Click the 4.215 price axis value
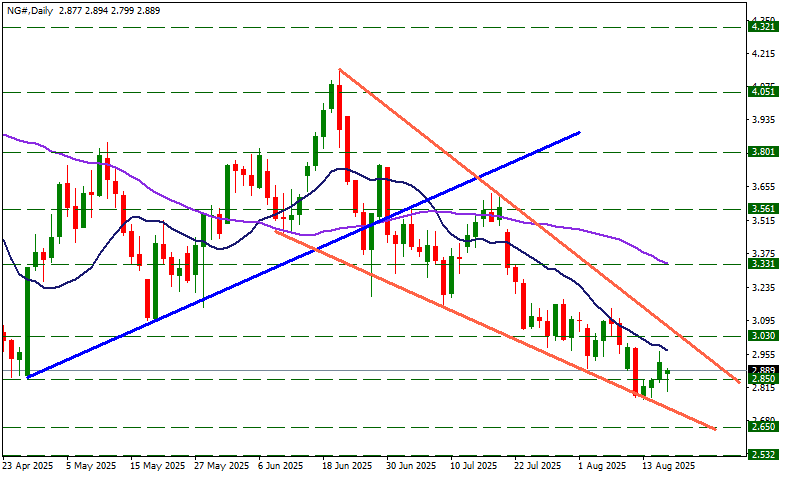The width and height of the screenshot is (786, 477). 763,54
